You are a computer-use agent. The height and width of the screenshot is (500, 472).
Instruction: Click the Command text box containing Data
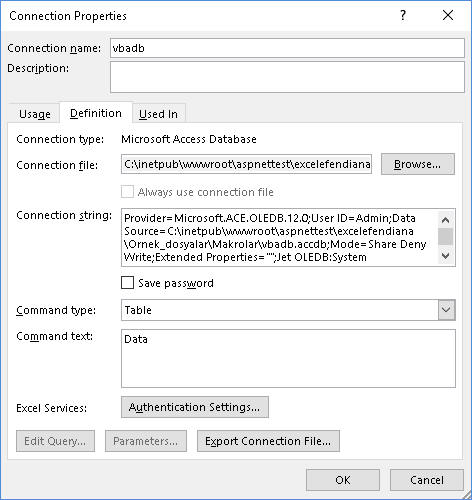click(x=288, y=358)
